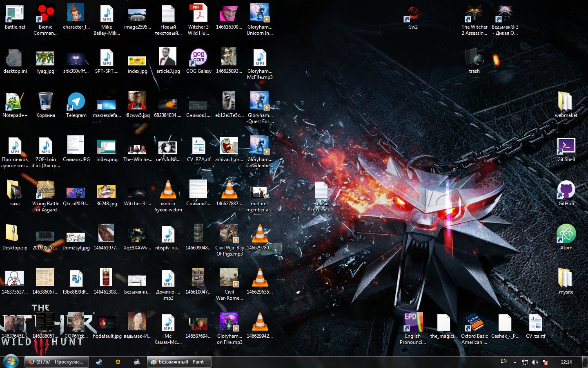Play Civil War-Bay Of Pigs.mp3

coord(229,240)
